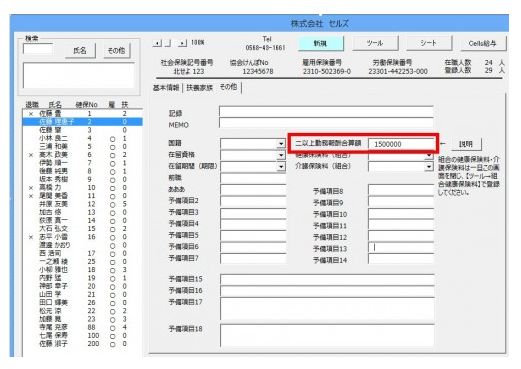Open the 介護保険料（組合） dropdown
The width and height of the screenshot is (521, 369).
429,166
